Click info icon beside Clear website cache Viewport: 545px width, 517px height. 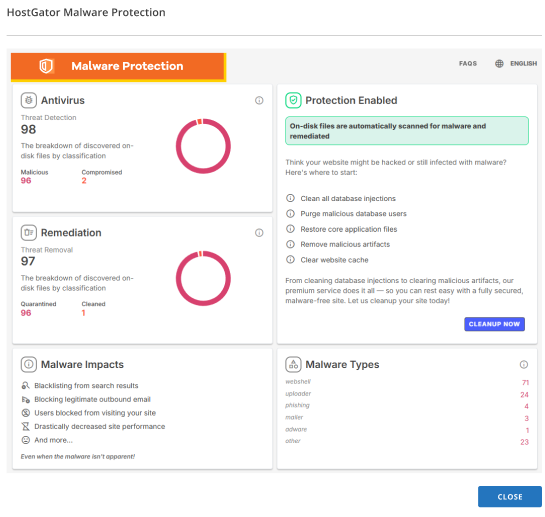[290, 259]
